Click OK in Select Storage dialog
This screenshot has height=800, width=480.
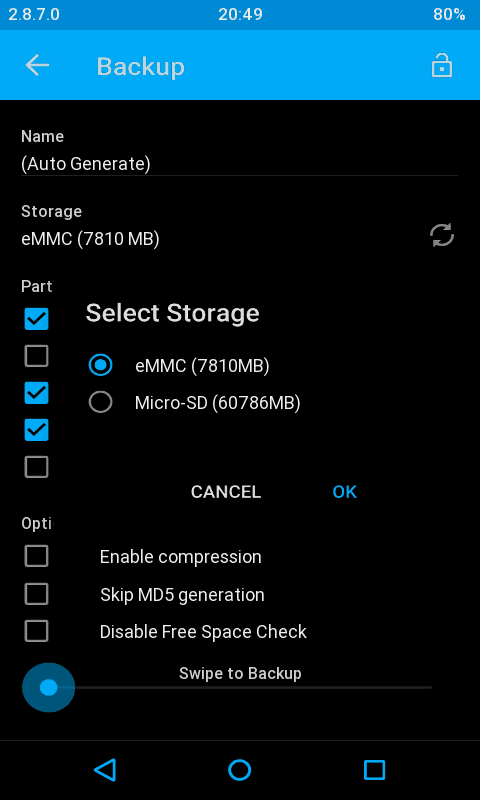(x=345, y=492)
